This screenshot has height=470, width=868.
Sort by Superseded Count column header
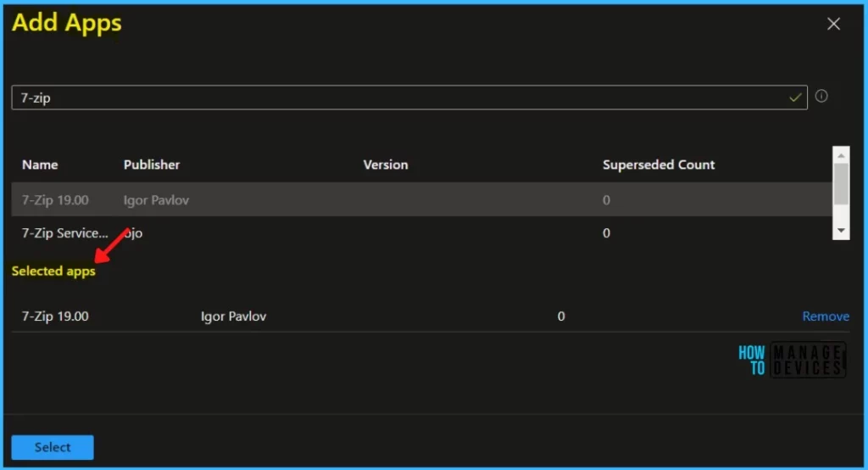pos(659,165)
